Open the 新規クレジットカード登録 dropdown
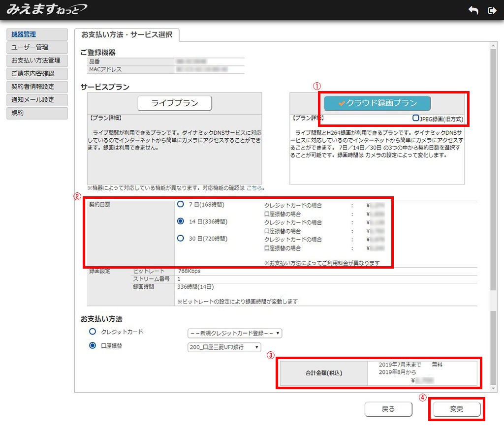504x430 pixels. [x=235, y=334]
